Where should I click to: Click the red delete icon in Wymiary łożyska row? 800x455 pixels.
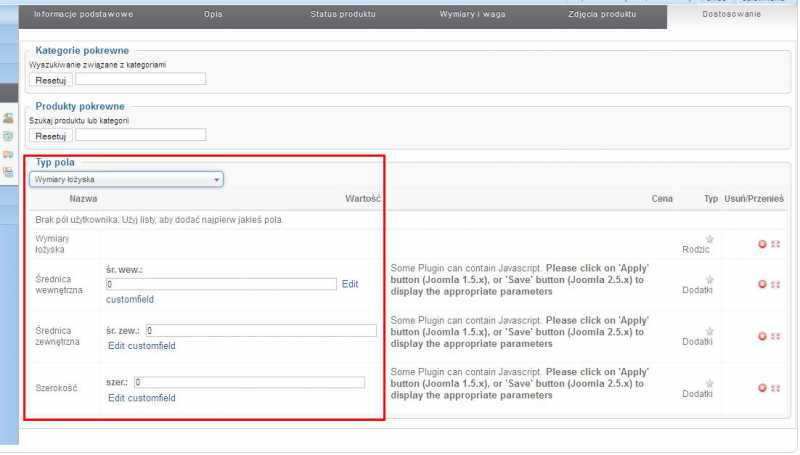point(762,245)
